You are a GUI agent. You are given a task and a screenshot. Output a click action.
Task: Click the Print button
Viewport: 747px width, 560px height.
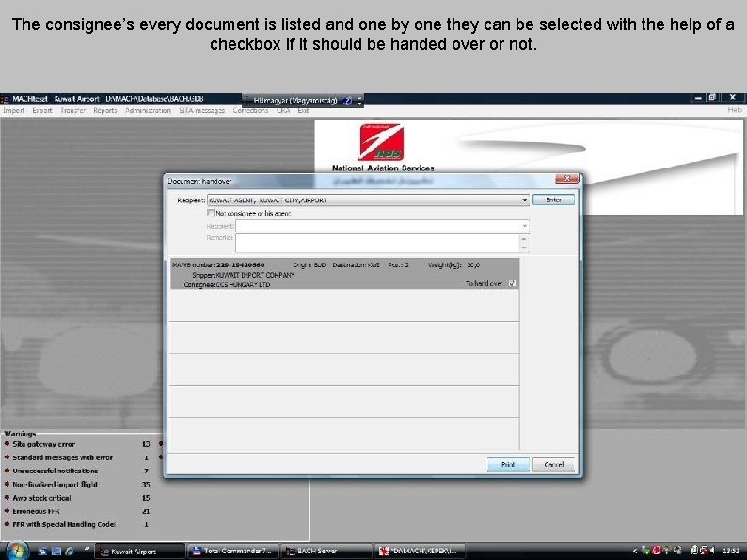pos(508,464)
